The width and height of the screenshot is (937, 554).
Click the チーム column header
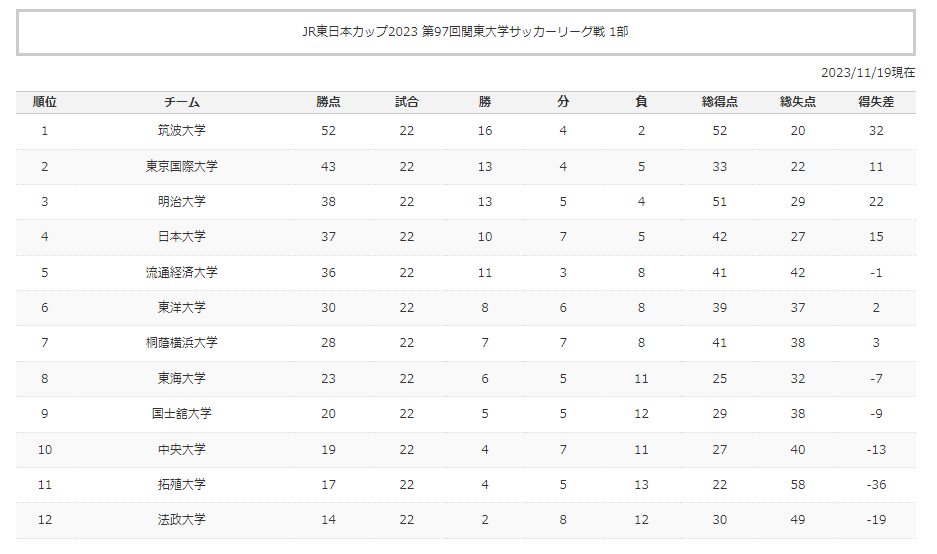(182, 102)
